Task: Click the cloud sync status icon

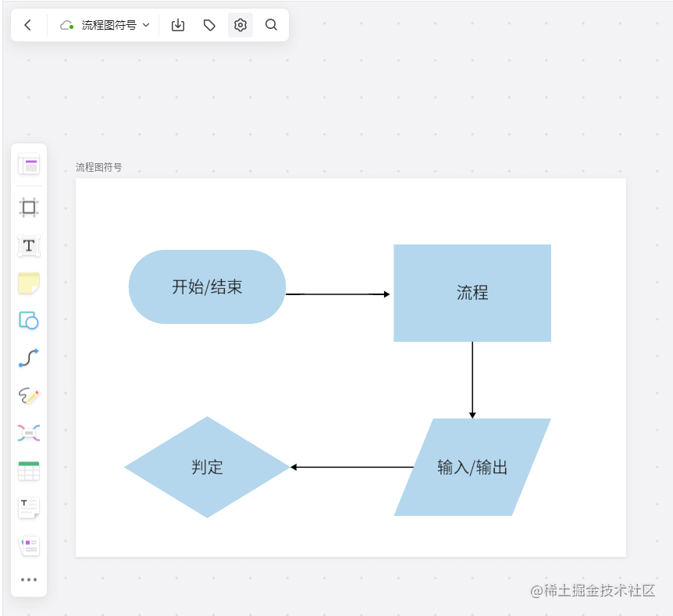Action: point(66,24)
